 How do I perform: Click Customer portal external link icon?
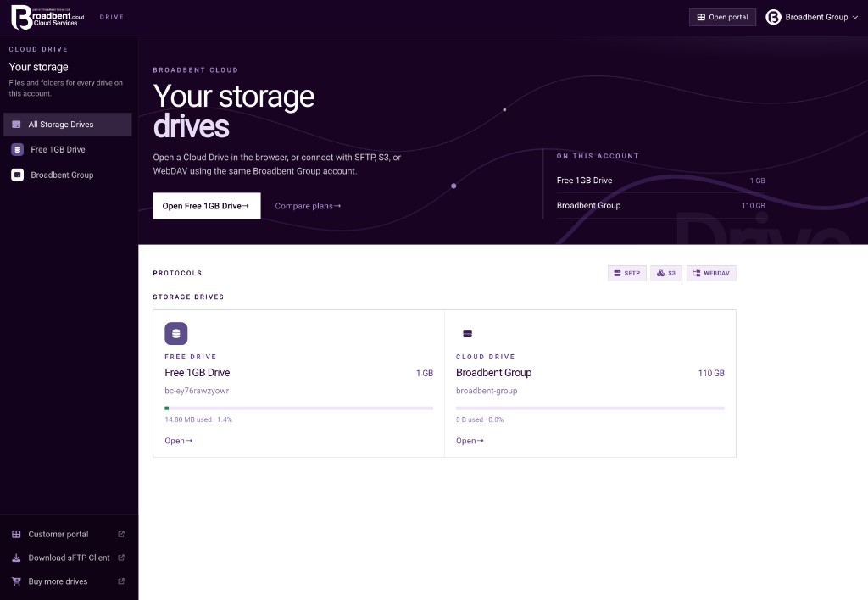tap(121, 534)
